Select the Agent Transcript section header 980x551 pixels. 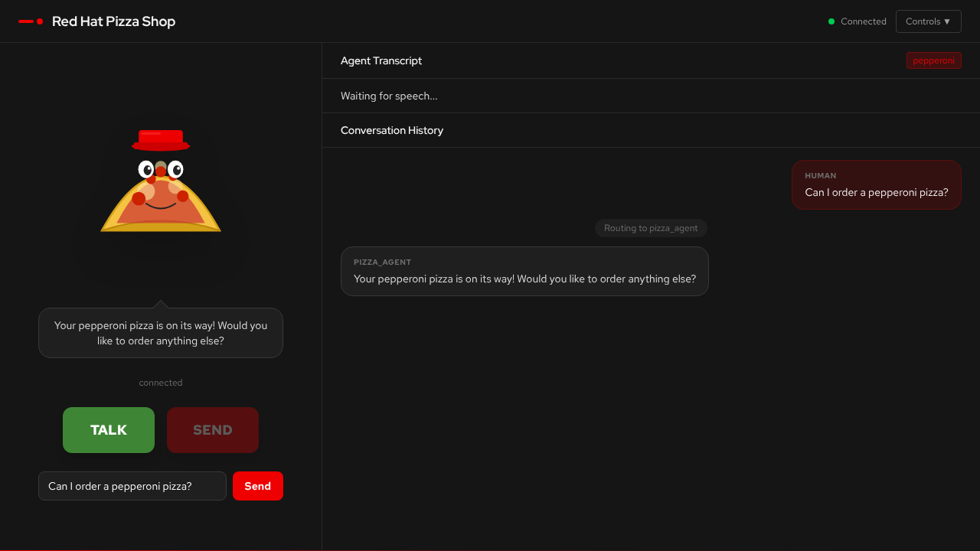(381, 60)
